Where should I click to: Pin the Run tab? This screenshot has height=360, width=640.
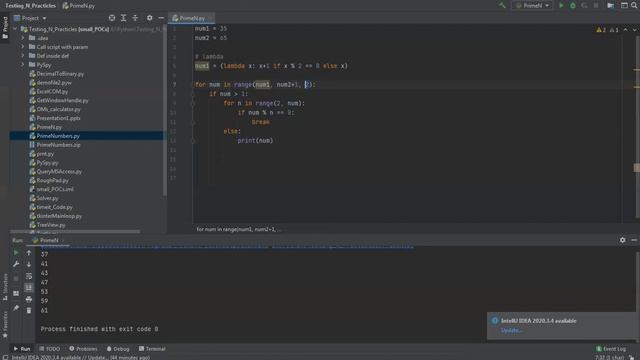[x=16, y=308]
